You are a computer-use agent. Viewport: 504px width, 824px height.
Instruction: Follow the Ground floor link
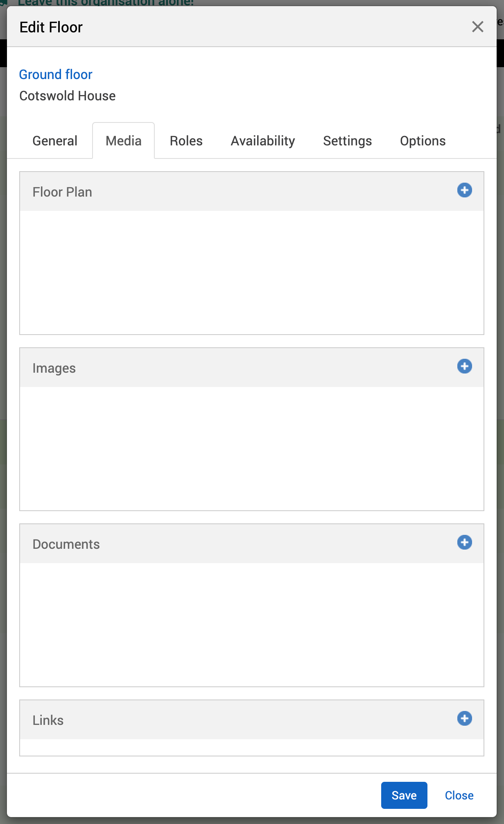56,75
